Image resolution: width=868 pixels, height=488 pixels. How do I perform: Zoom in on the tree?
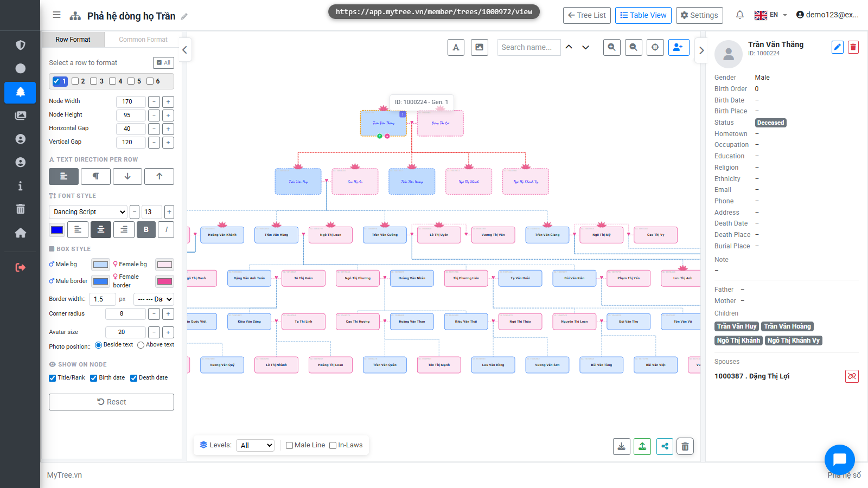pyautogui.click(x=612, y=47)
